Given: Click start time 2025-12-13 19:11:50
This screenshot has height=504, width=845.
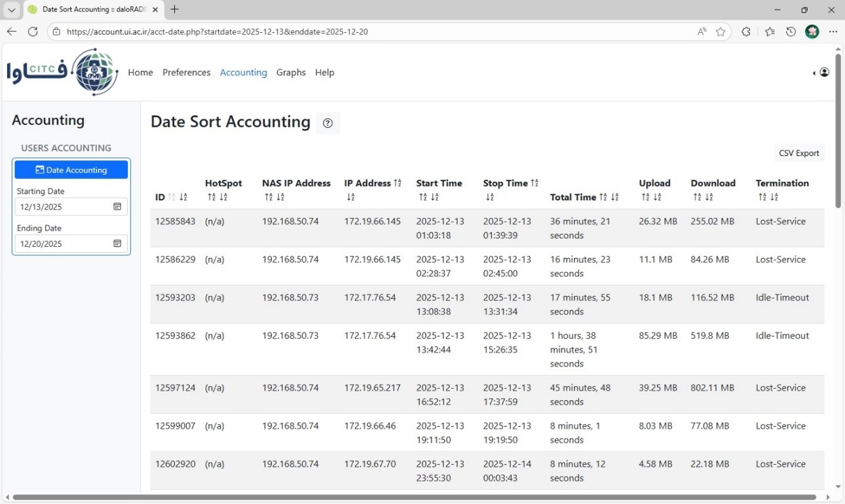Looking at the screenshot, I should coord(440,433).
